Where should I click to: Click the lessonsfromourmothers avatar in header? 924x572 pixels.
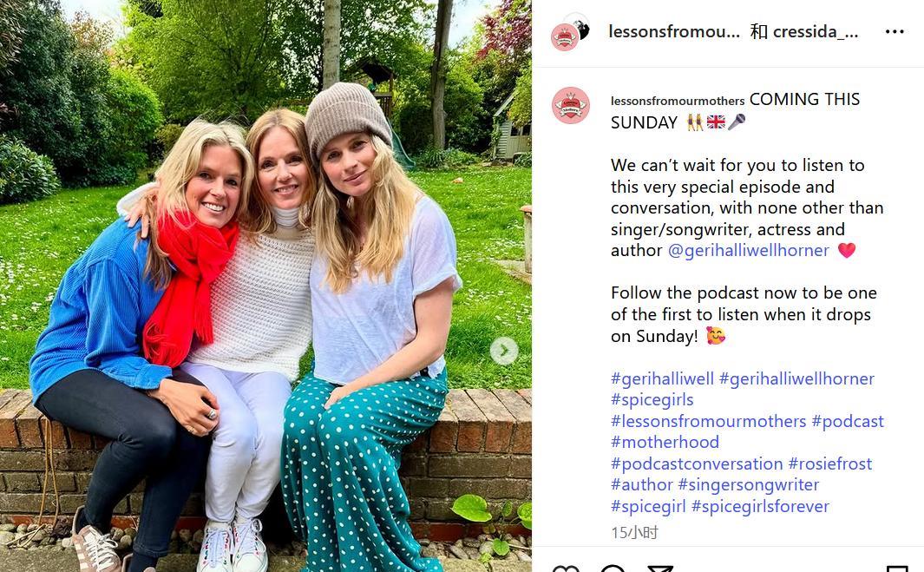pyautogui.click(x=564, y=37)
